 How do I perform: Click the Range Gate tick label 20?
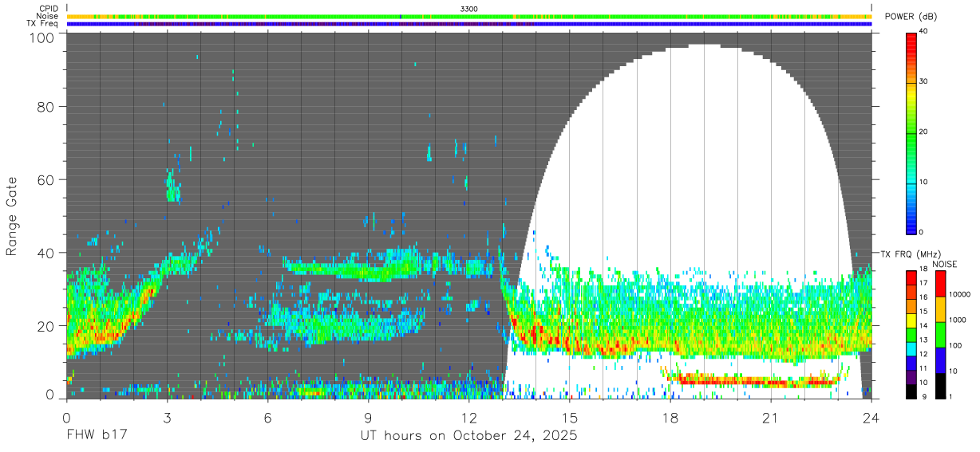pyautogui.click(x=46, y=326)
